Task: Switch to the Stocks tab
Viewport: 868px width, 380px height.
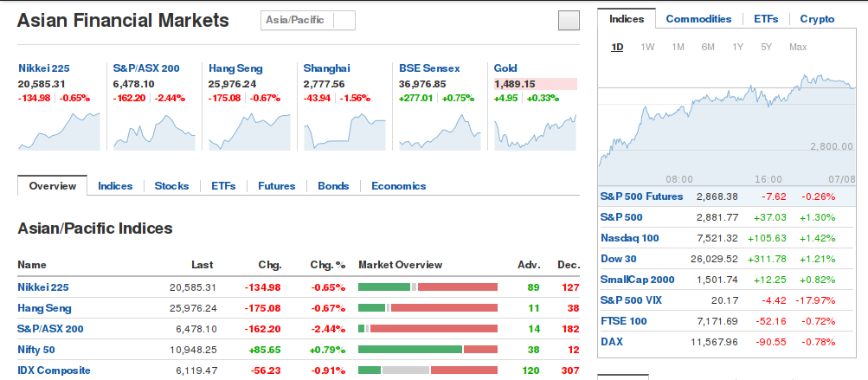Action: click(171, 186)
